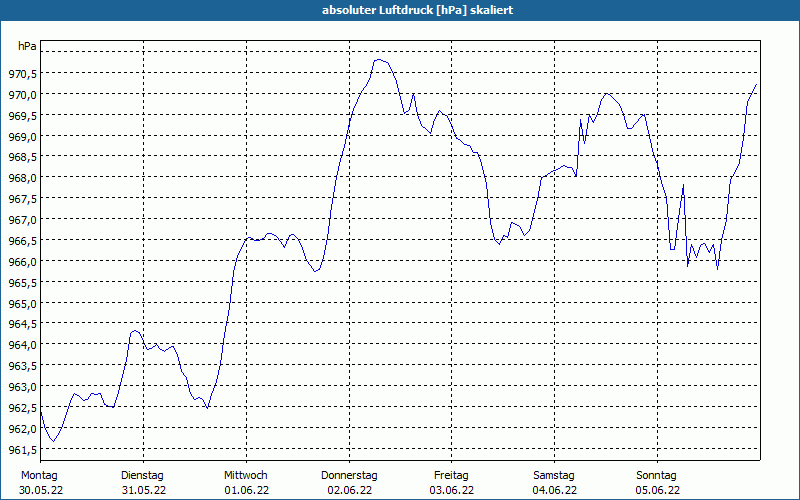Viewport: 800px width, 500px height.
Task: Click the date 30.05.22
Action: [x=41, y=490]
